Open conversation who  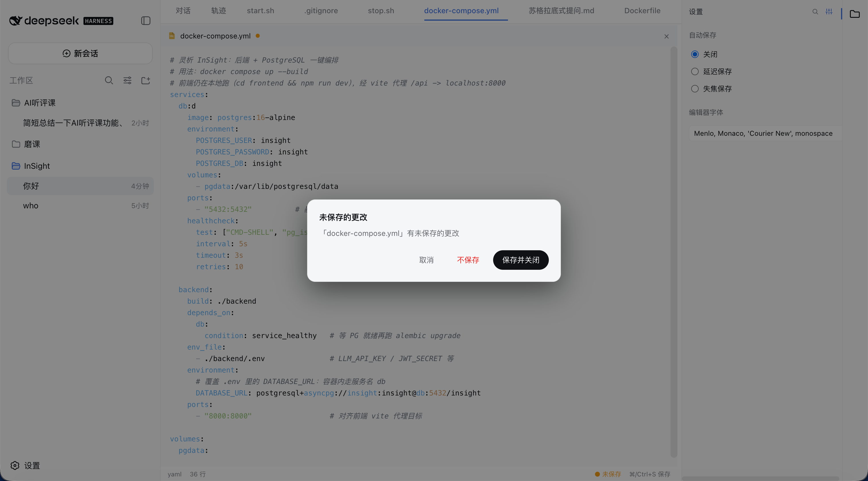80,205
